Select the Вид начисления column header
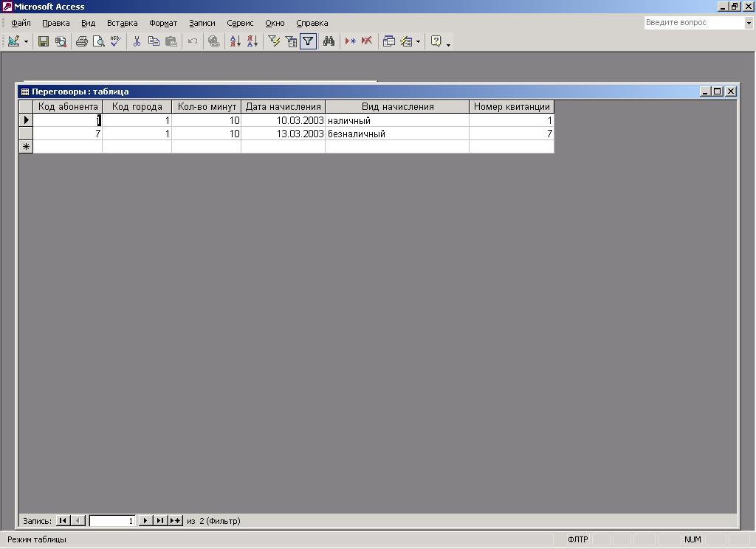756x549 pixels. pyautogui.click(x=398, y=106)
